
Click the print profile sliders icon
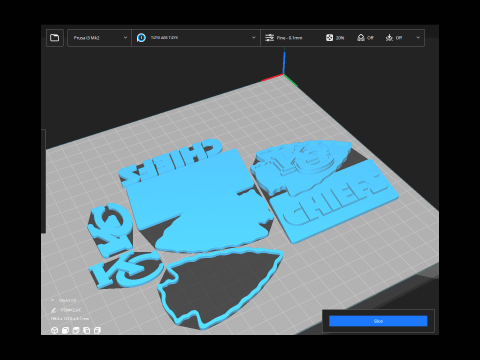pos(269,38)
